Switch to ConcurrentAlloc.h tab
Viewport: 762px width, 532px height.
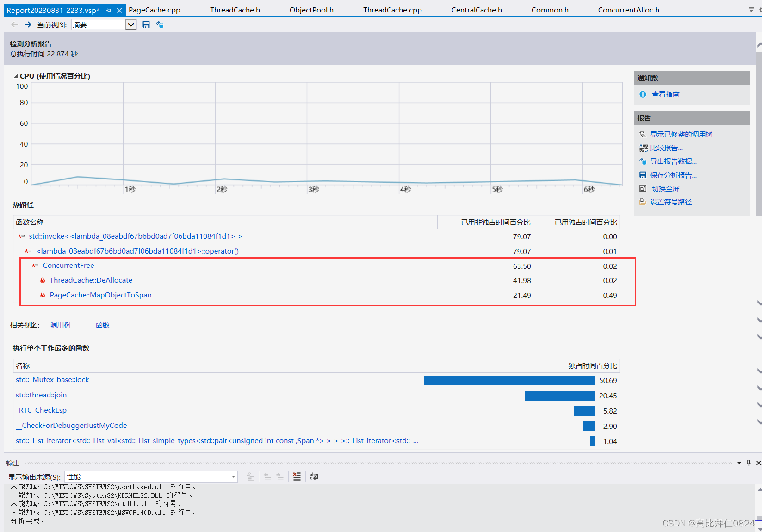coord(629,10)
